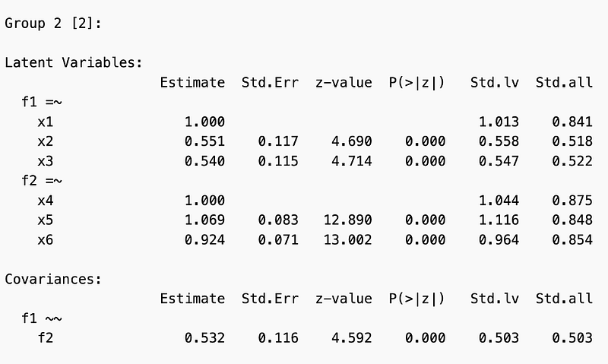Click the x3 z-value 4.714
This screenshot has width=608, height=364.
(350, 161)
